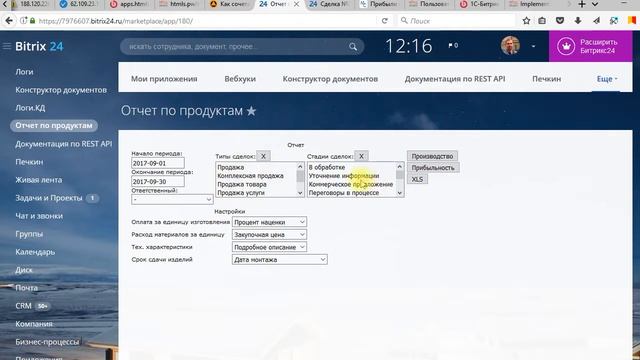The height and width of the screenshot is (360, 640).
Task: Open the Закупочная цена dropdown
Action: 269,235
